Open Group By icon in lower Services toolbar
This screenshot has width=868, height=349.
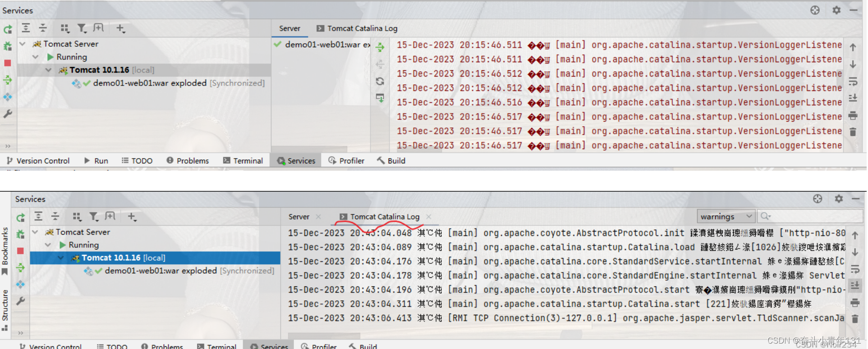tap(77, 217)
